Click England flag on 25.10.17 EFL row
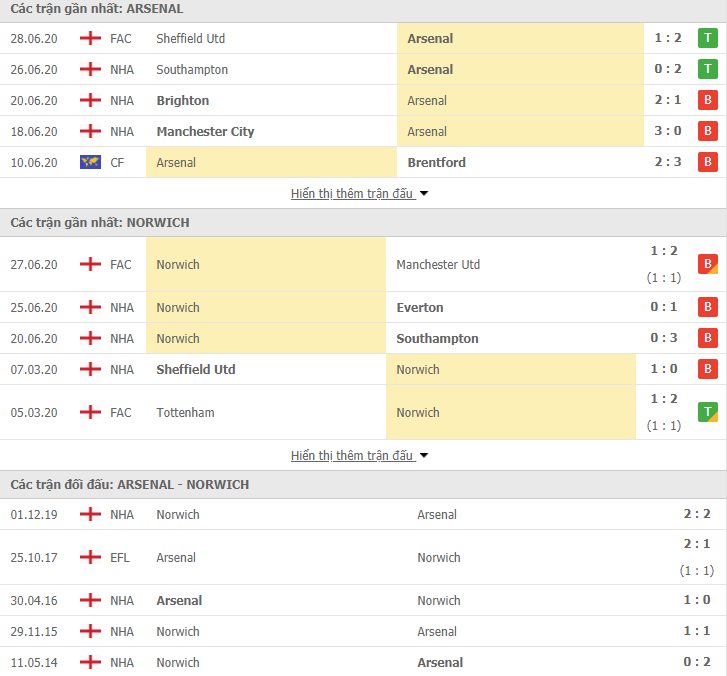 (x=90, y=557)
